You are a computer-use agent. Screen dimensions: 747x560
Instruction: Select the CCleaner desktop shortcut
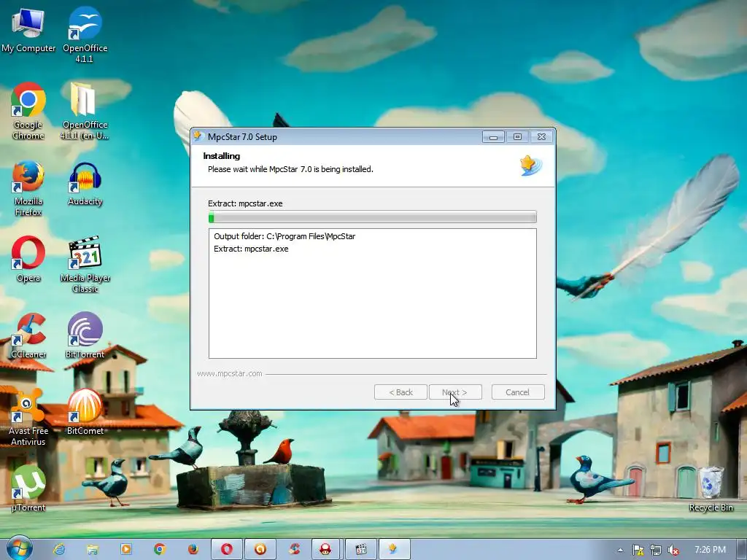tap(28, 336)
